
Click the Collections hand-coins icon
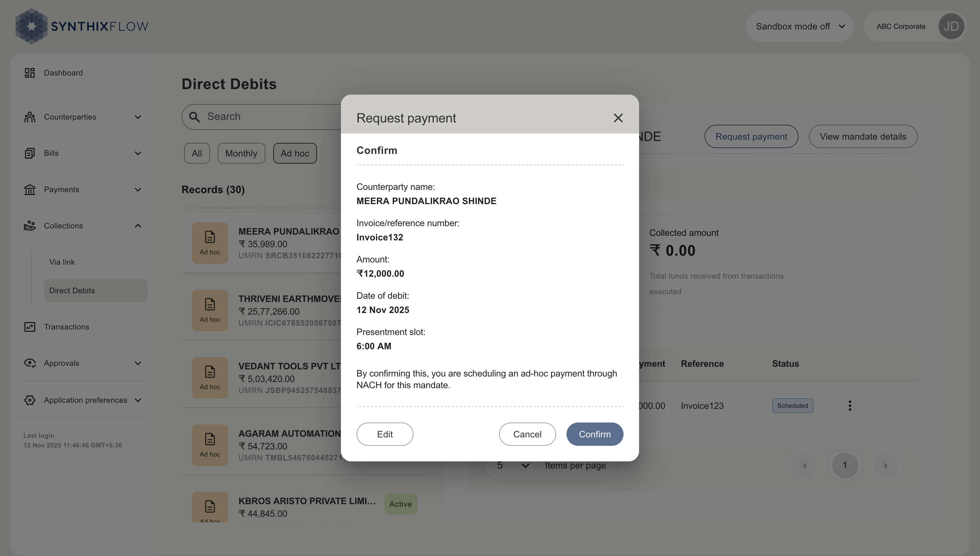pyautogui.click(x=30, y=226)
